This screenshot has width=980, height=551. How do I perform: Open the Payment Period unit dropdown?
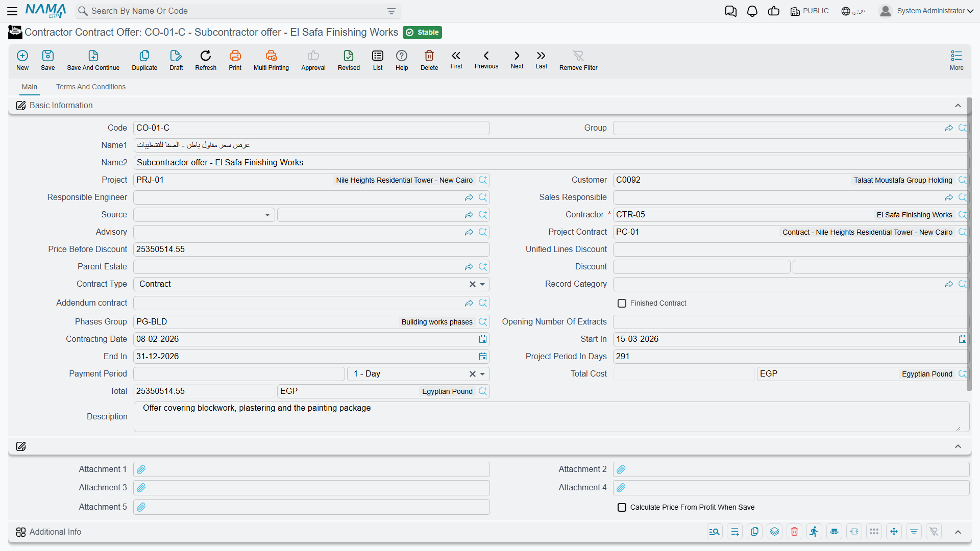482,374
